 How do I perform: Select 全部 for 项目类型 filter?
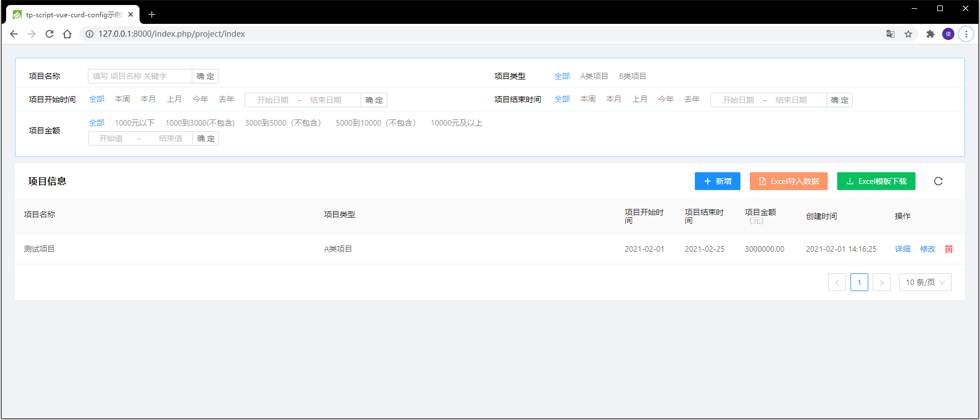coord(562,76)
